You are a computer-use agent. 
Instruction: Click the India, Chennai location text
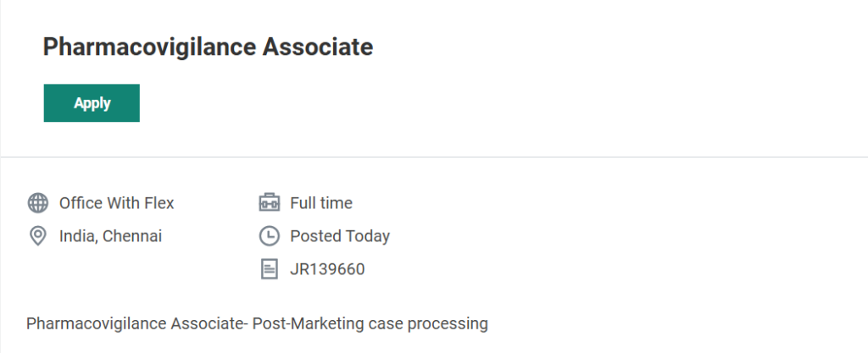(110, 236)
